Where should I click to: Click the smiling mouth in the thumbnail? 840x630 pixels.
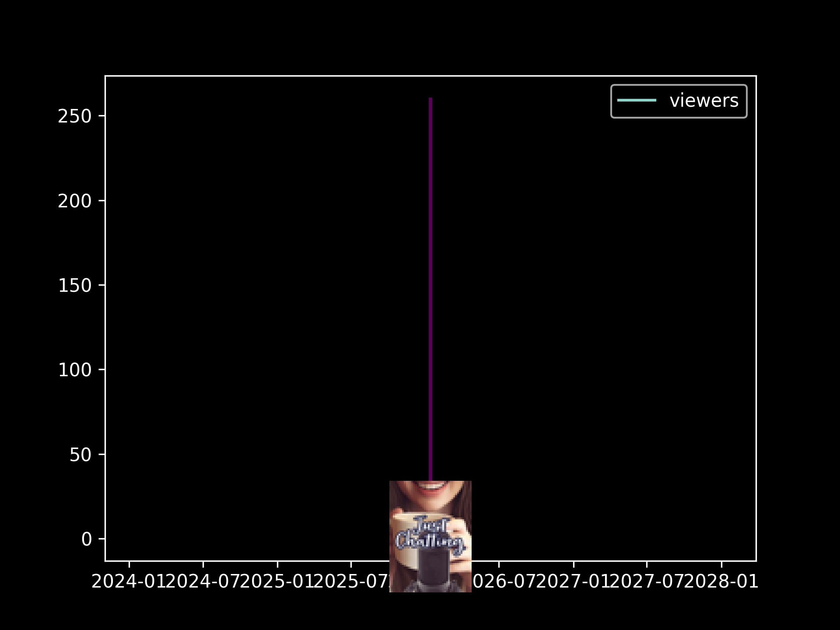pos(431,486)
